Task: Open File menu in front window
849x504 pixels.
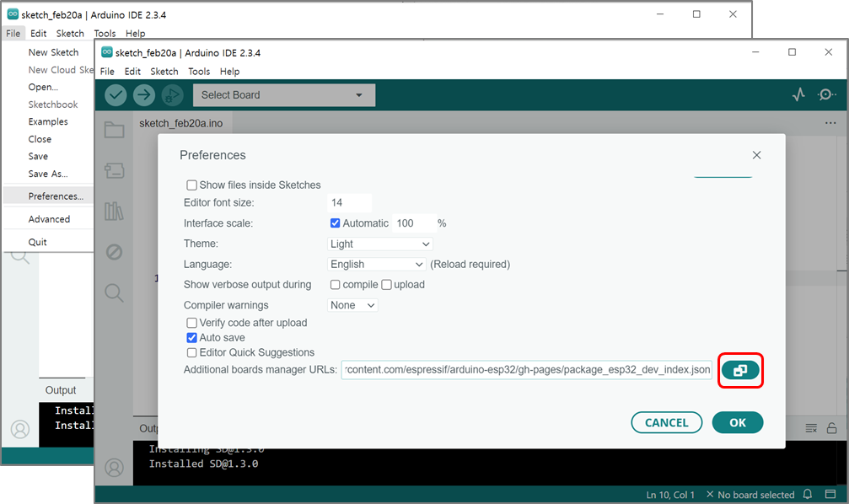Action: 107,72
